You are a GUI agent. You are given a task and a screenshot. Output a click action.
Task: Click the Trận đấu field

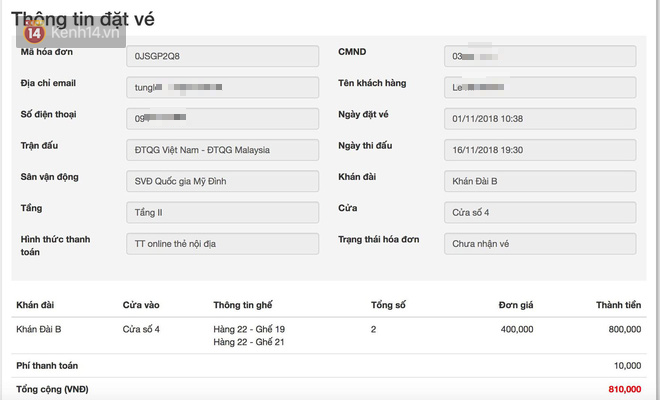tap(223, 151)
